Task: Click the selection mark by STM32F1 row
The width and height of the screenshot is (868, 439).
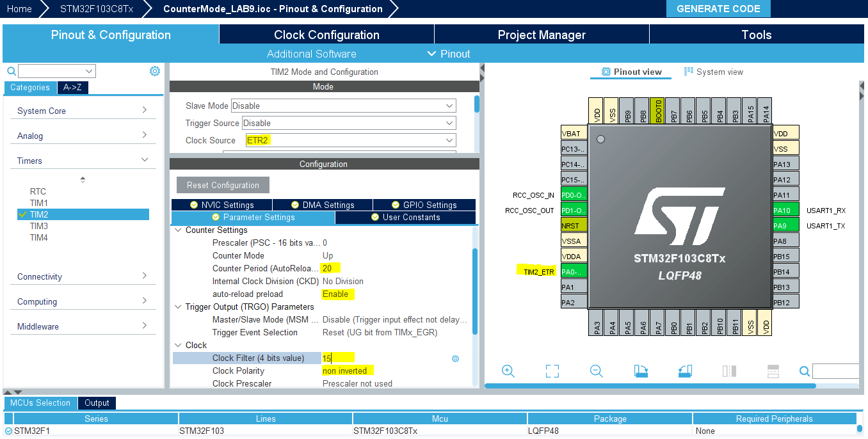Action: point(8,431)
